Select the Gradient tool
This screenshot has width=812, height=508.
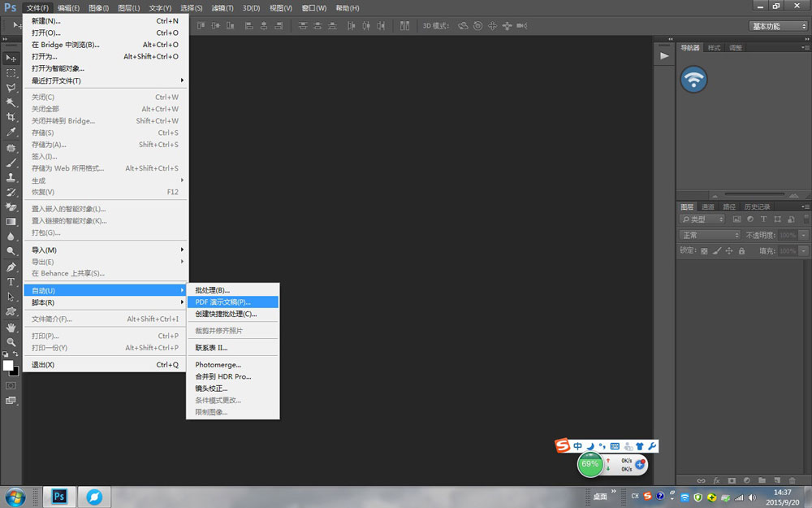click(x=11, y=221)
